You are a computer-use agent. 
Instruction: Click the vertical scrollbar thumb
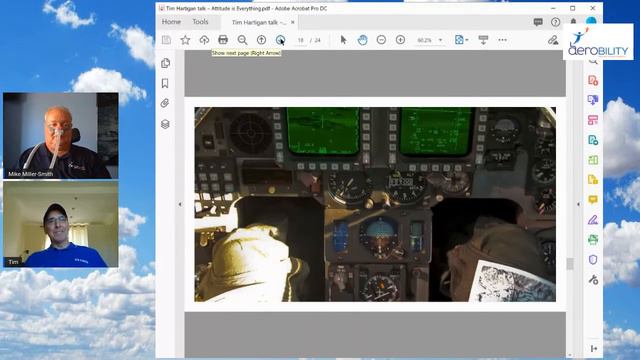(x=570, y=264)
